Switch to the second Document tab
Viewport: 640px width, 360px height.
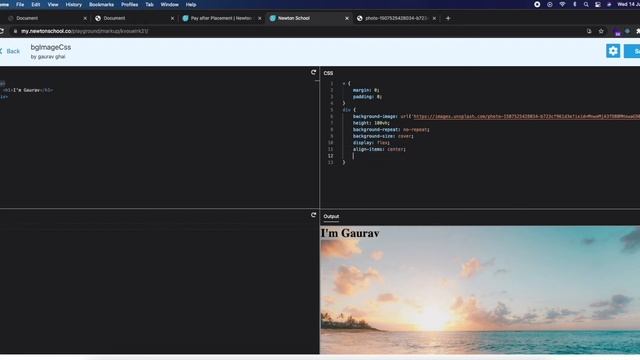133,18
